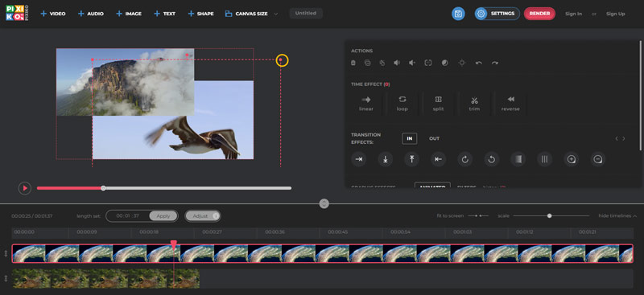Open the CANVAS SIZE dropdown
The width and height of the screenshot is (644, 295).
[251, 14]
